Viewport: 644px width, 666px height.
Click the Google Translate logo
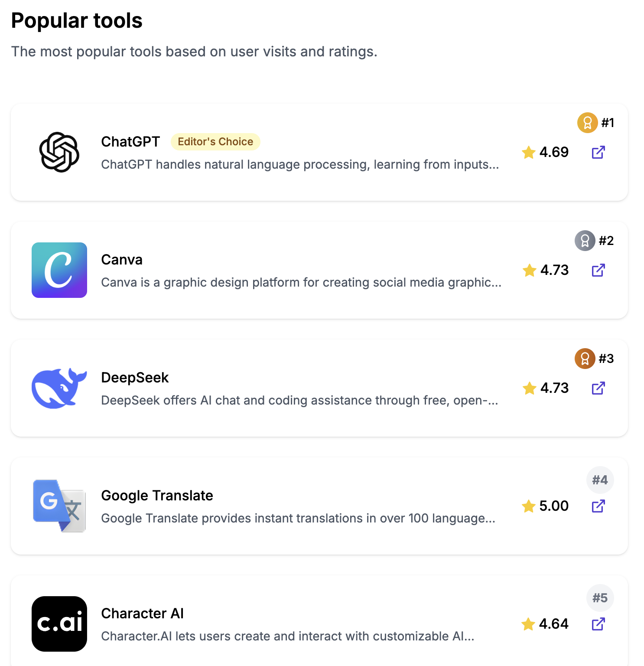pyautogui.click(x=59, y=506)
